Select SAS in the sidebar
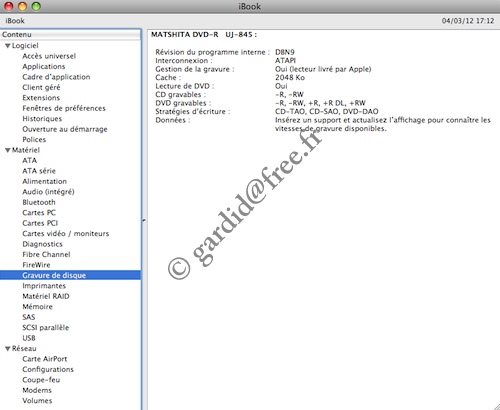The image size is (500, 410). [29, 317]
